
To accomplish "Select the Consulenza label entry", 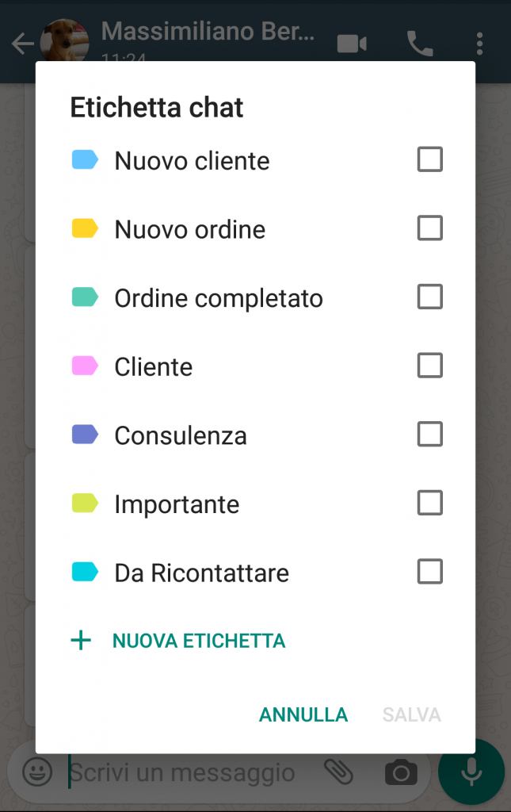I will tap(181, 435).
